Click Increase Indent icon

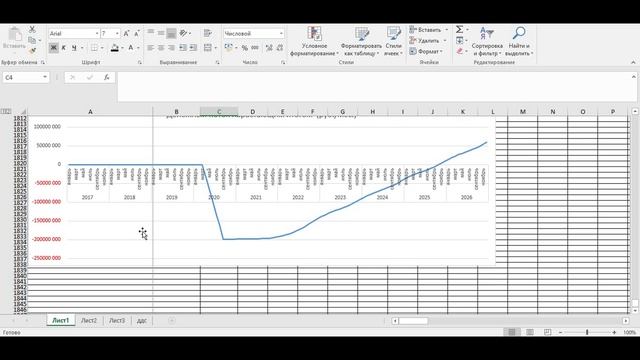[x=193, y=48]
